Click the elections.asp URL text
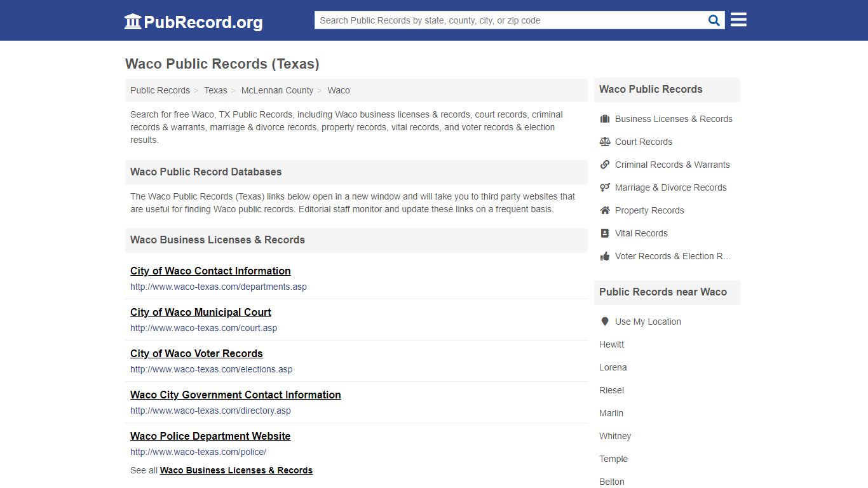This screenshot has width=868, height=488. [x=212, y=369]
